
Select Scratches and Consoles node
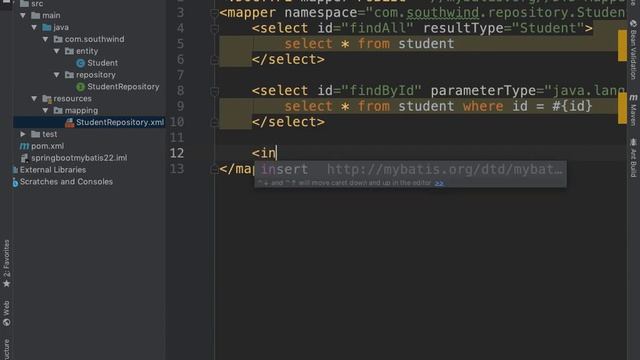click(66, 181)
